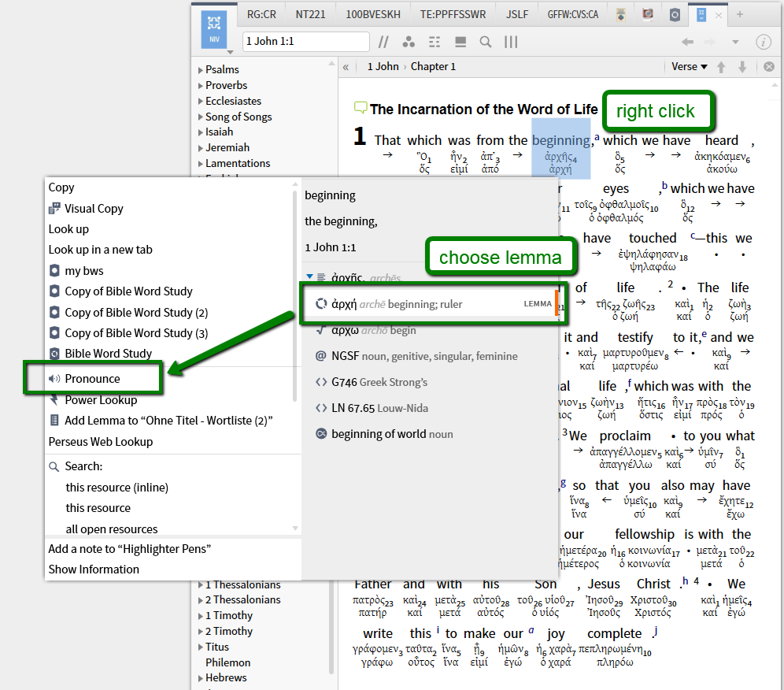The image size is (784, 690).
Task: Open visual filters three-dots icon
Action: [409, 42]
